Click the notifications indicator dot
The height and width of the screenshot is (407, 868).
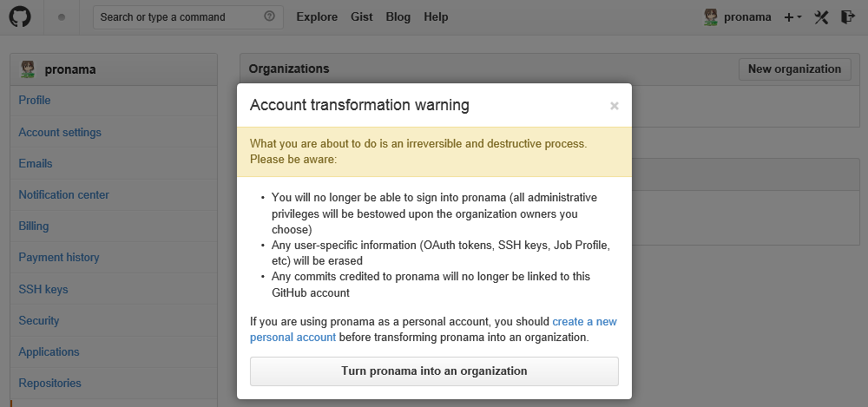(61, 16)
